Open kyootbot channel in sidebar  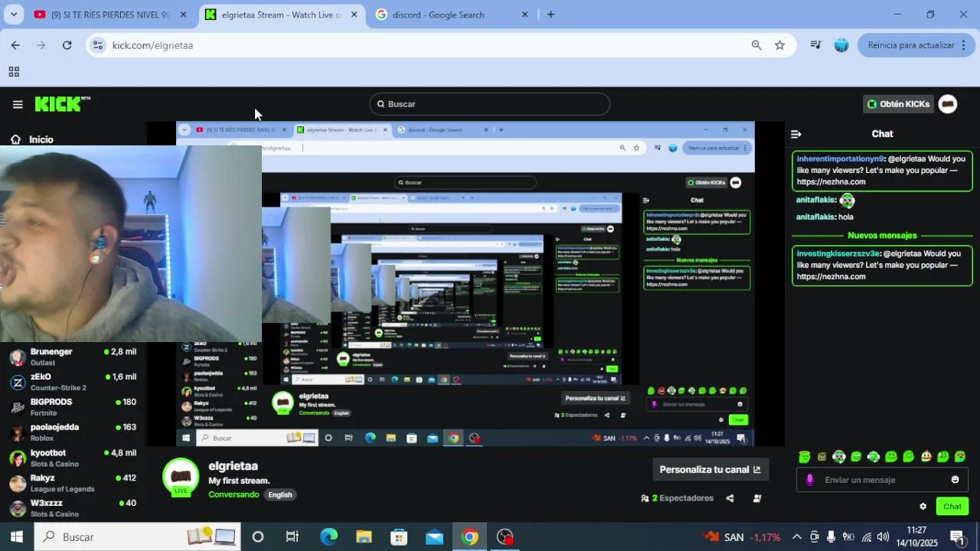point(73,458)
